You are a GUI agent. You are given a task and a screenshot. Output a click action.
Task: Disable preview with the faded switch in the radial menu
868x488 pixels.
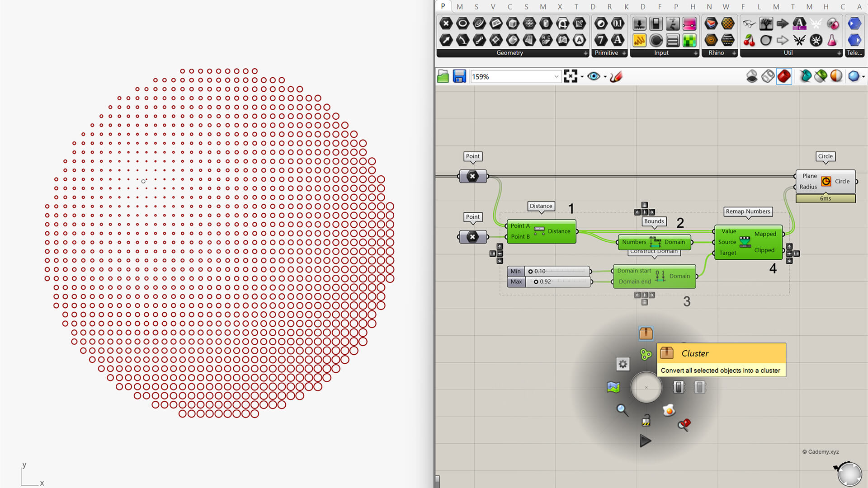(x=700, y=387)
